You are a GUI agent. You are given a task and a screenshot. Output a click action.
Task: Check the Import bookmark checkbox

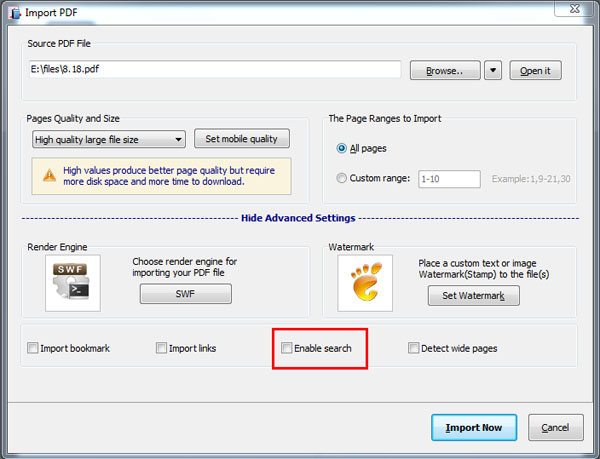pyautogui.click(x=33, y=348)
